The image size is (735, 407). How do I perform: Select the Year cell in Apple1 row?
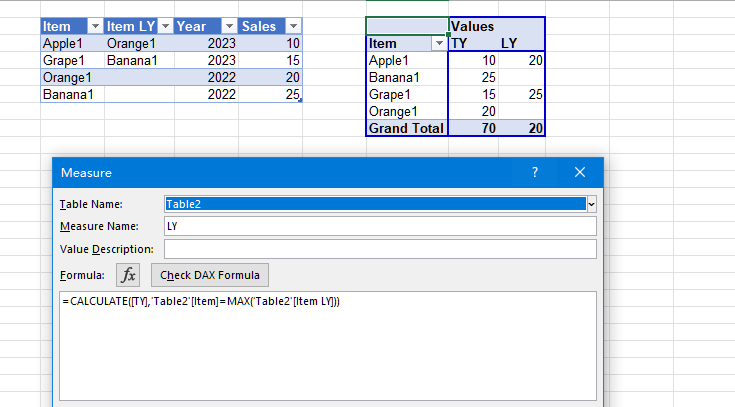click(206, 44)
